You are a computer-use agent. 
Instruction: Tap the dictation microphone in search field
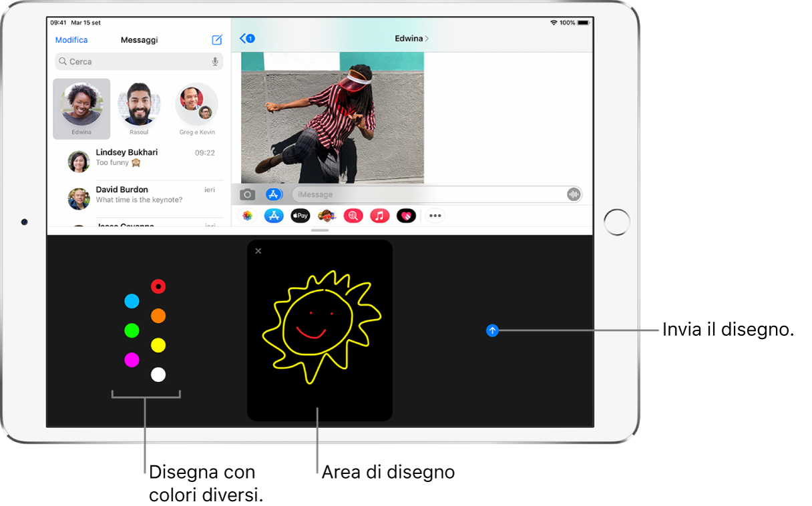[215, 61]
